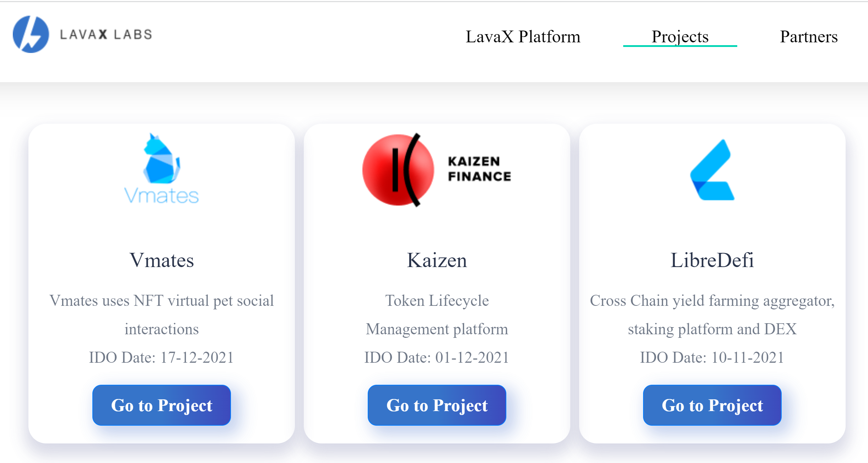Click the Vmates cat logo
The image size is (868, 463).
pos(162,158)
